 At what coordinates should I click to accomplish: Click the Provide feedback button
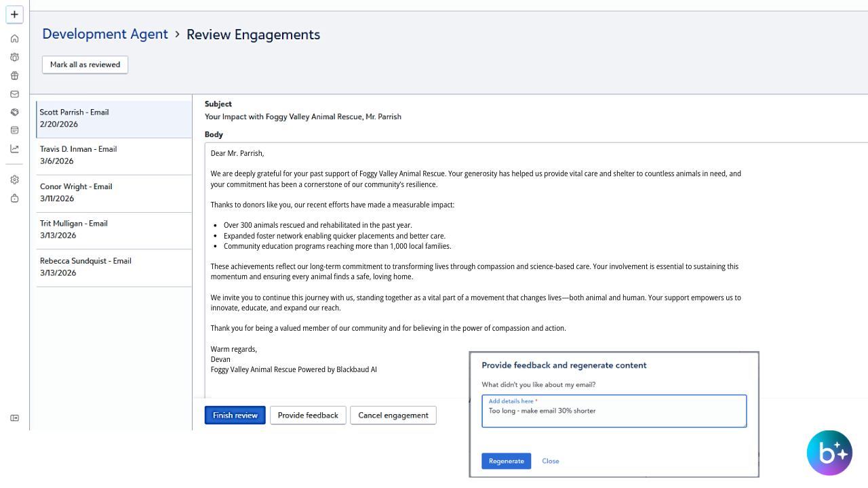[x=308, y=415]
